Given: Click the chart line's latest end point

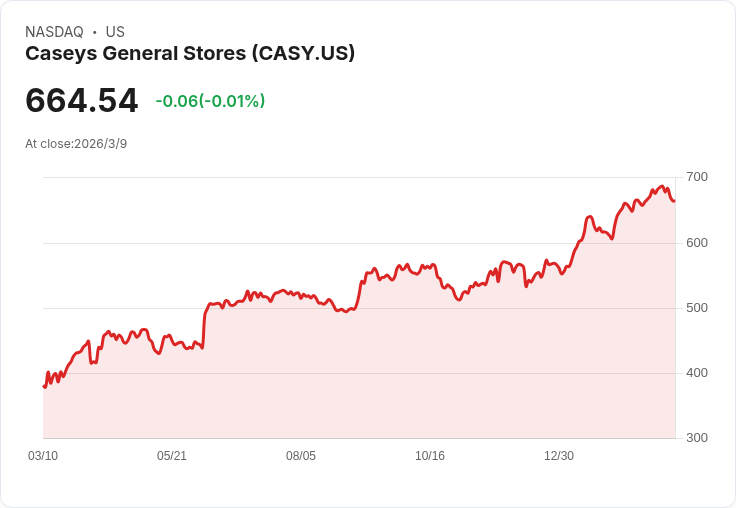Looking at the screenshot, I should pos(675,201).
